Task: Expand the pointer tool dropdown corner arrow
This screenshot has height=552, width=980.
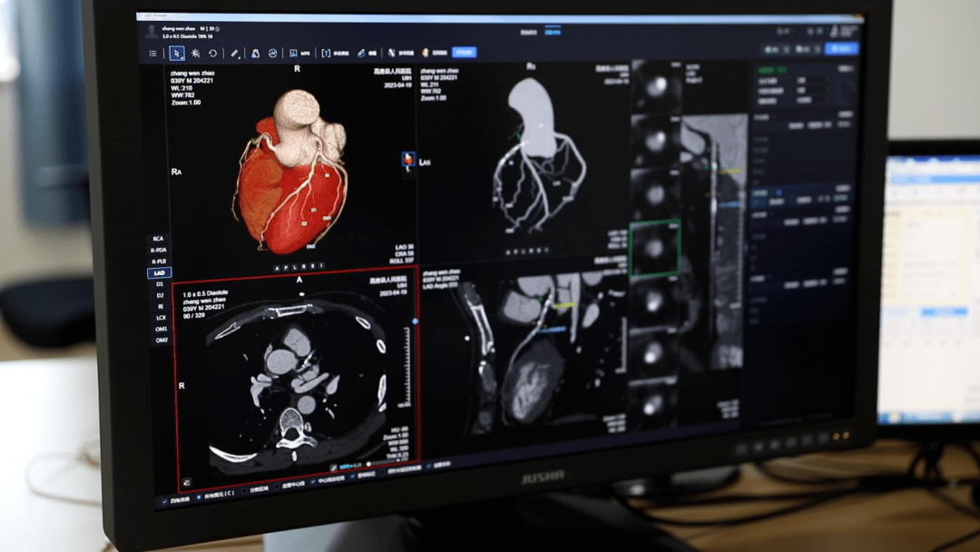Action: [x=182, y=58]
